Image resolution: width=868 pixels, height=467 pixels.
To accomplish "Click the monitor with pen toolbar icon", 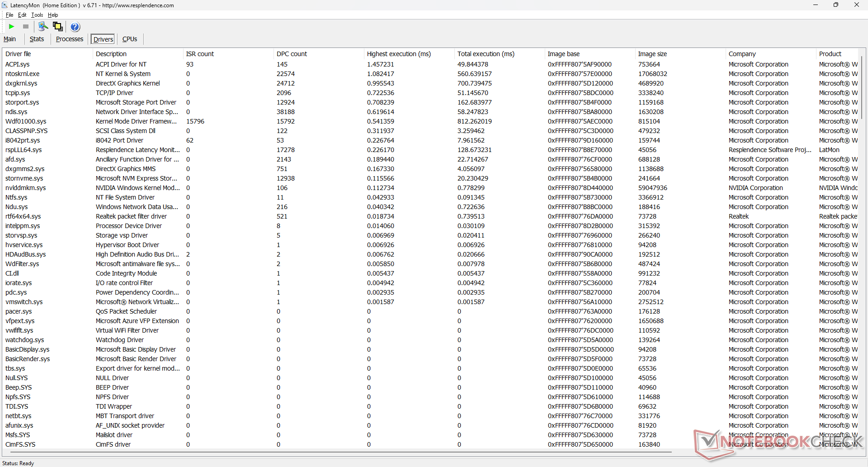I will 43,27.
